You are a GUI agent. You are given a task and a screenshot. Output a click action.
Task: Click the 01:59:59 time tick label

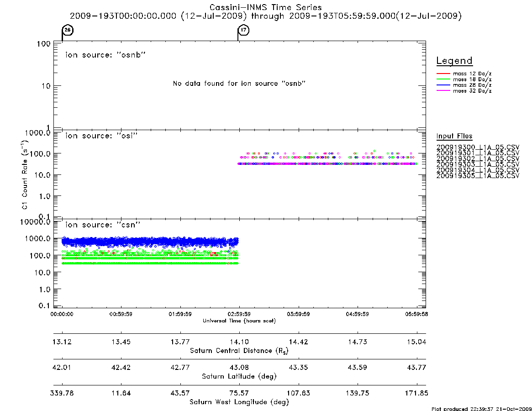(x=180, y=314)
